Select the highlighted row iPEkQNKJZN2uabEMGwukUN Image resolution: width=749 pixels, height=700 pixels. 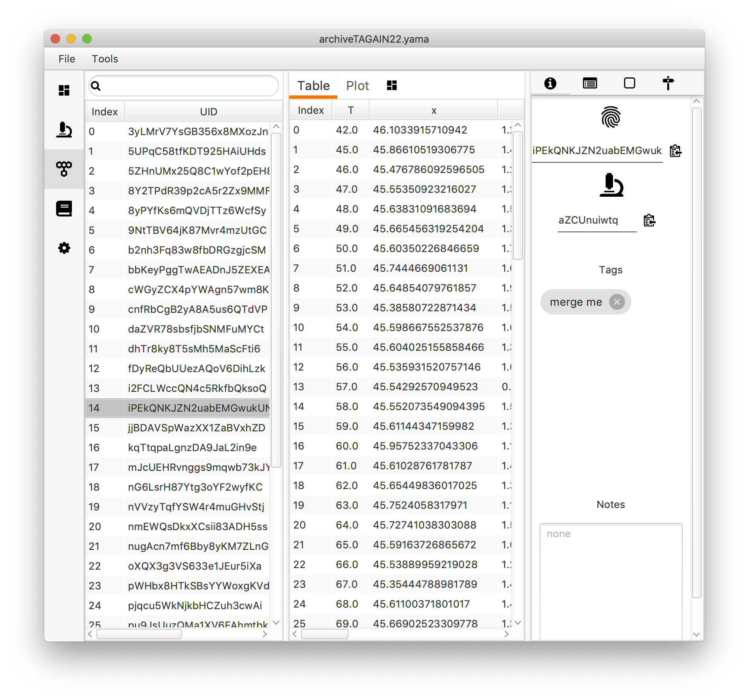(178, 408)
